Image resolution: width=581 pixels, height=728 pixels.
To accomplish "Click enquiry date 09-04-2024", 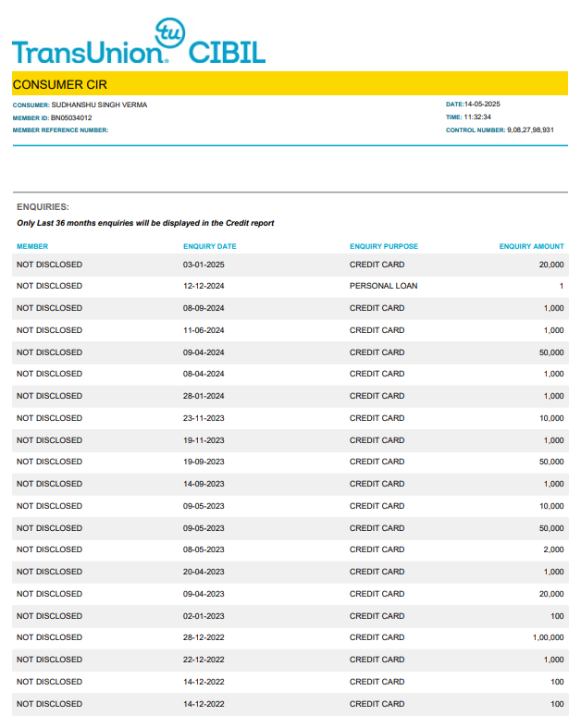I will 204,352.
